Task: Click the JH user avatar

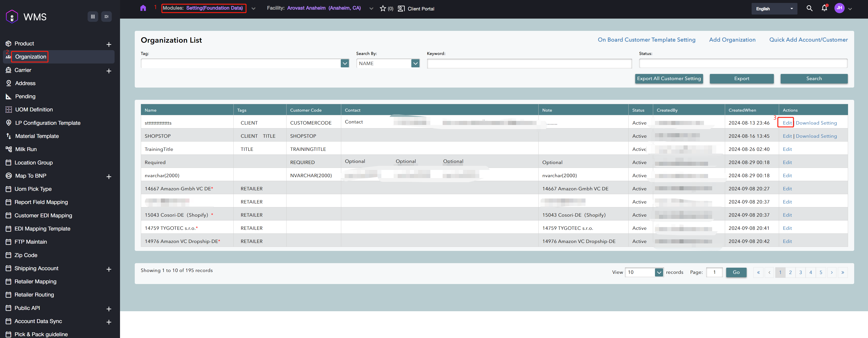Action: (839, 8)
